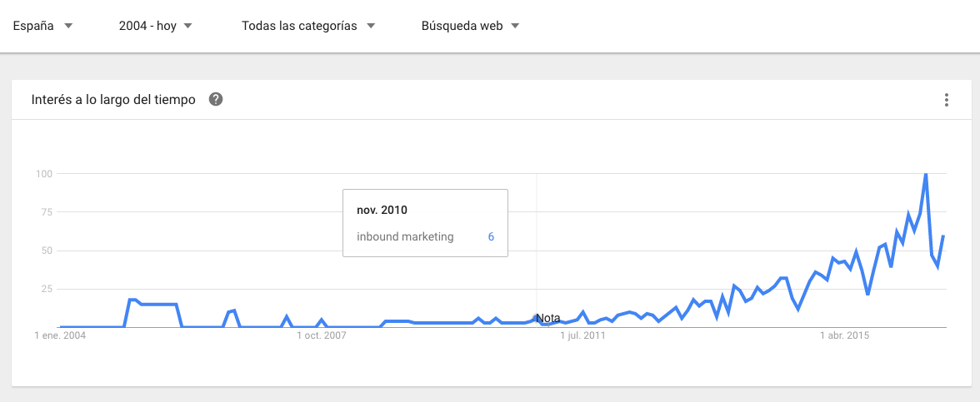Expand the España region dropdown

coord(43,27)
